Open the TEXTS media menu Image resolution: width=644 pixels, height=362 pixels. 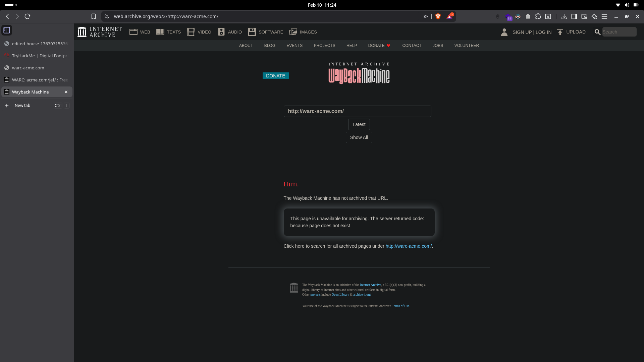pos(168,32)
